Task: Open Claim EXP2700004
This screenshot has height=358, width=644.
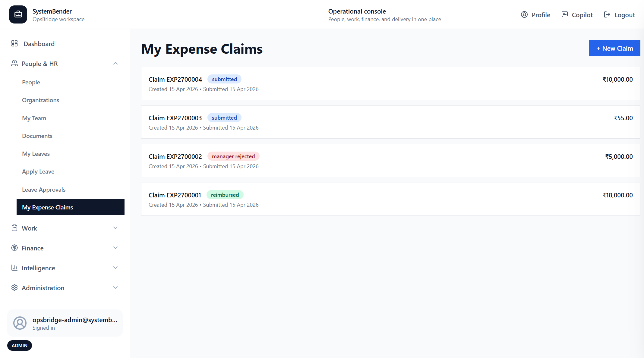Action: [391, 83]
